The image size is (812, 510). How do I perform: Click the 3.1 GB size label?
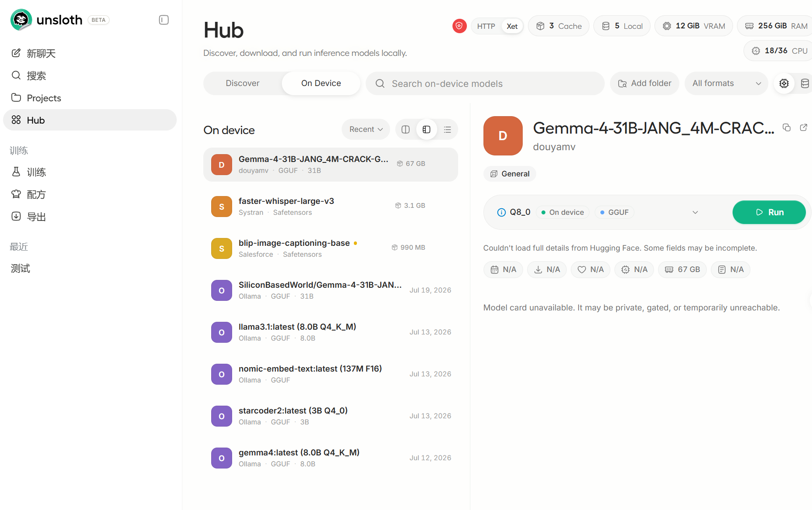(410, 206)
